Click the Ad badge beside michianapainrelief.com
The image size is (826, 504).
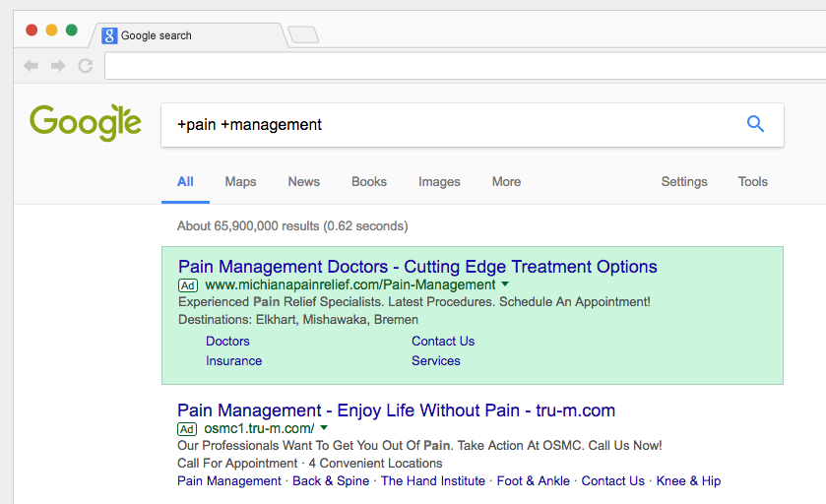tap(188, 285)
